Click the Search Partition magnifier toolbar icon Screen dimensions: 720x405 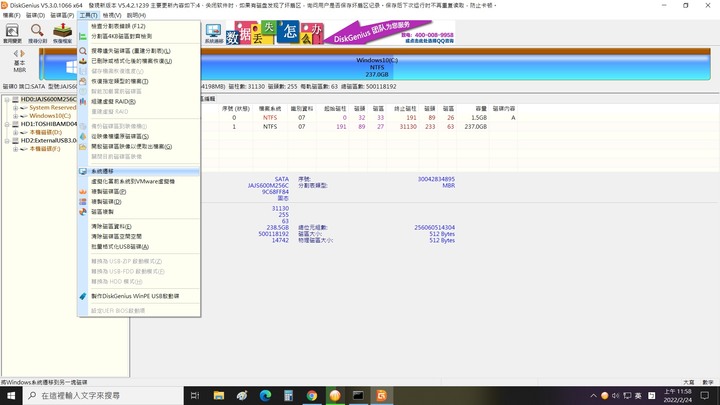coord(37,32)
